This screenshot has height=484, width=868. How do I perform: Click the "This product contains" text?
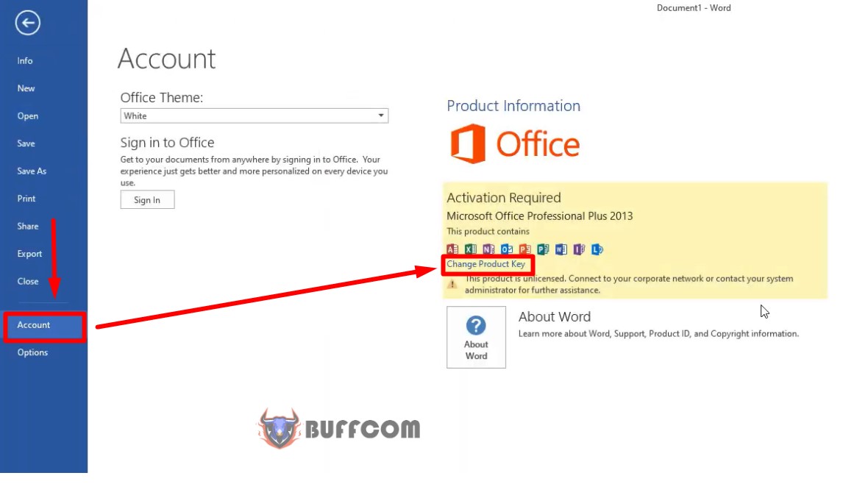tap(488, 232)
